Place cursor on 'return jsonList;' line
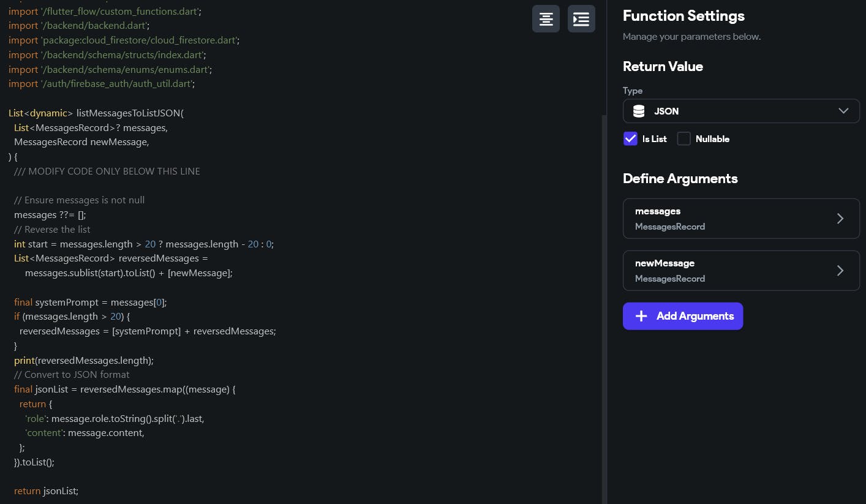This screenshot has width=866, height=504. 47,491
